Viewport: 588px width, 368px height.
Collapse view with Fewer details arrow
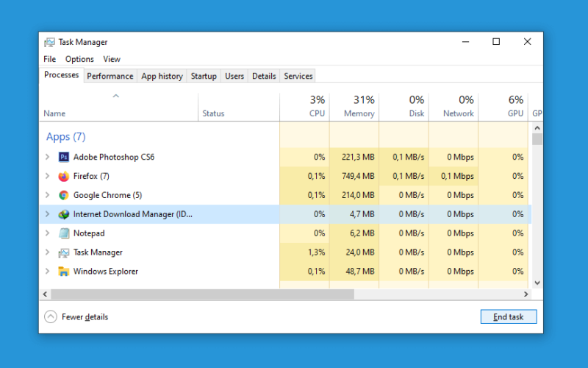[51, 317]
